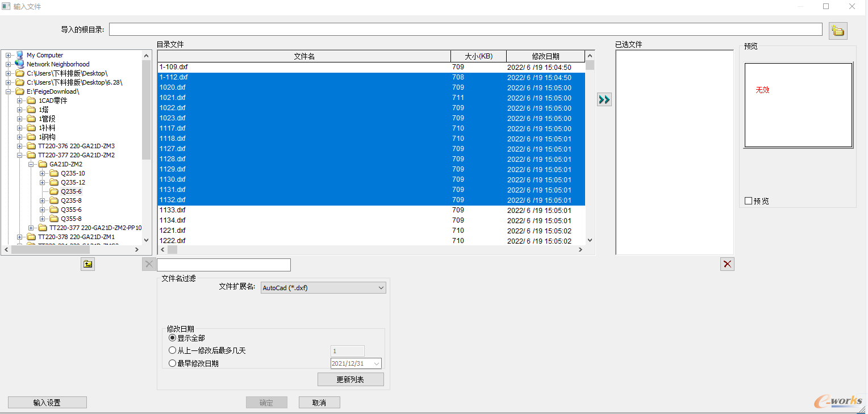The height and width of the screenshot is (414, 868).
Task: Click the 更新列表 refresh list button
Action: coord(350,379)
